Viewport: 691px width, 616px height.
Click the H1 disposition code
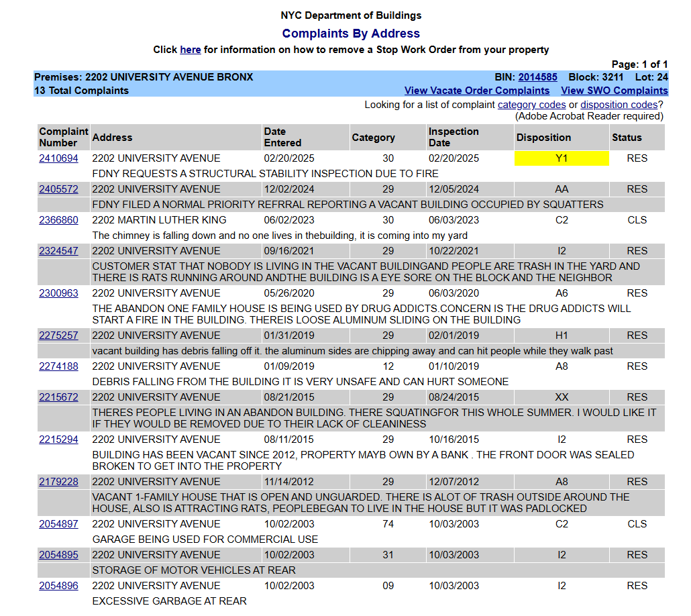pos(562,336)
